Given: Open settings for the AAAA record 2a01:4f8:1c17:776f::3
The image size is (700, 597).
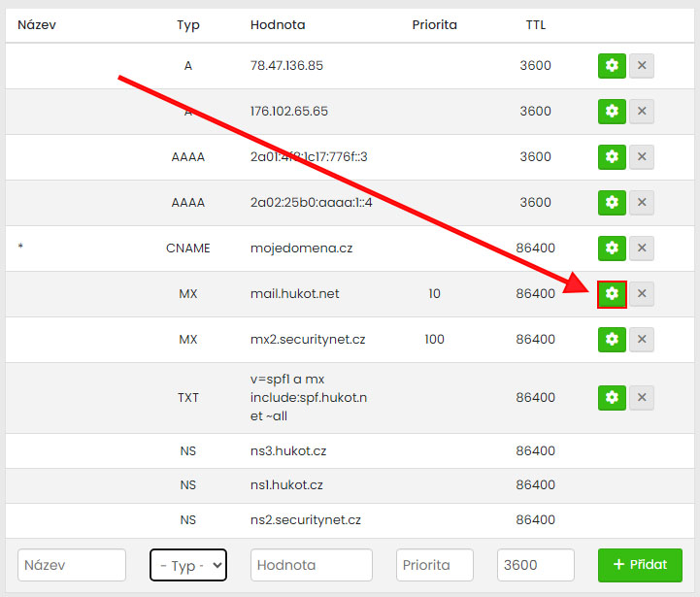Looking at the screenshot, I should pos(611,157).
